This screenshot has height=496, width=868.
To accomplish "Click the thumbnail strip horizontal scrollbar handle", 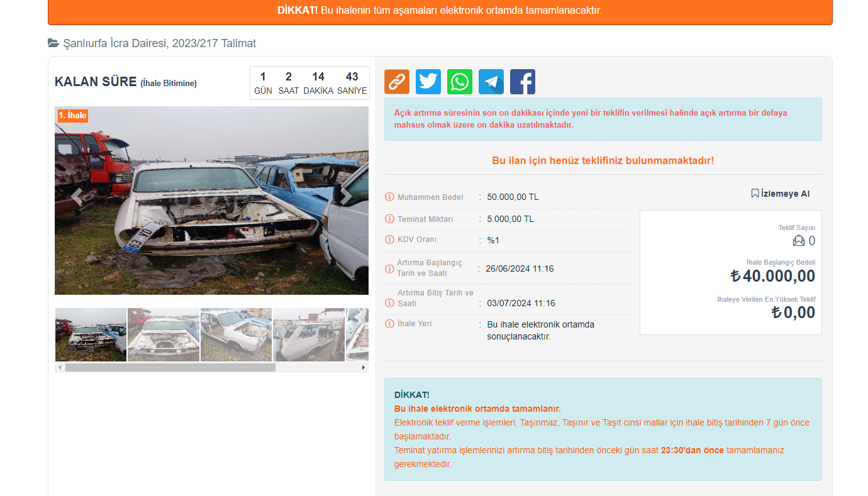I will click(x=170, y=367).
